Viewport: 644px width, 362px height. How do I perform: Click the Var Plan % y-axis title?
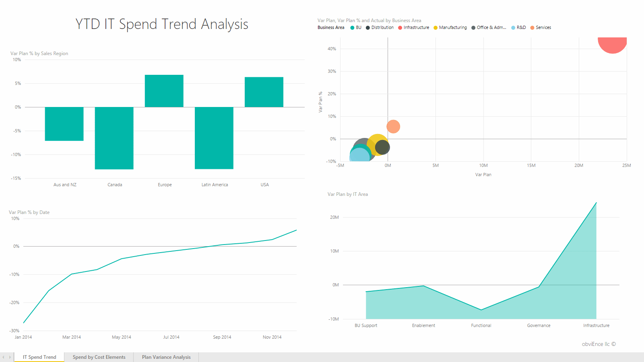(320, 102)
